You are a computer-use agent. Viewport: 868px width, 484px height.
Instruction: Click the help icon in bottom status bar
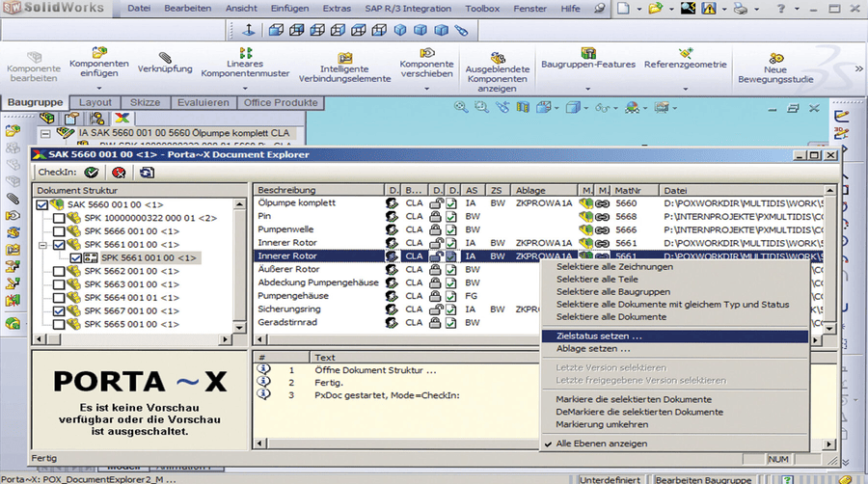click(787, 479)
